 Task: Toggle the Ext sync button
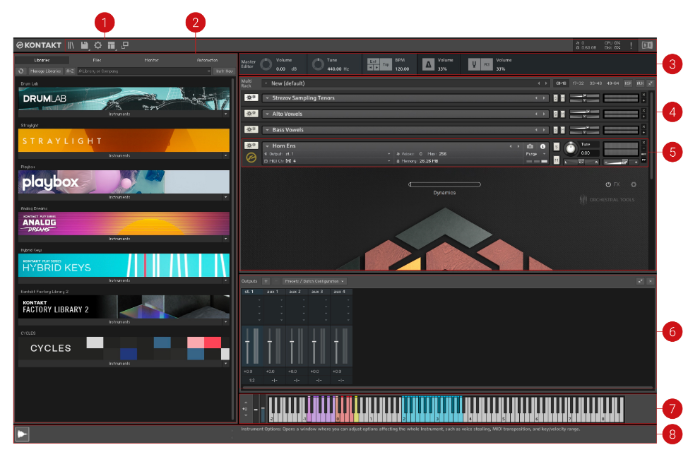373,61
